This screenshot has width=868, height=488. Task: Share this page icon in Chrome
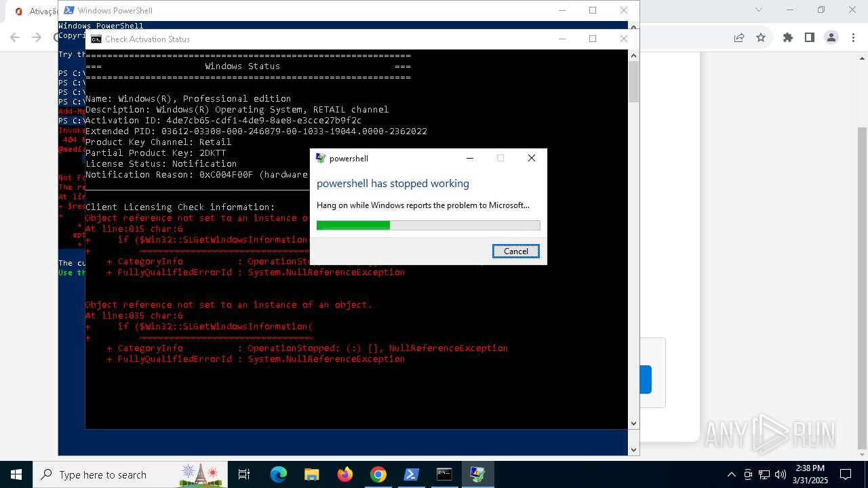[739, 37]
